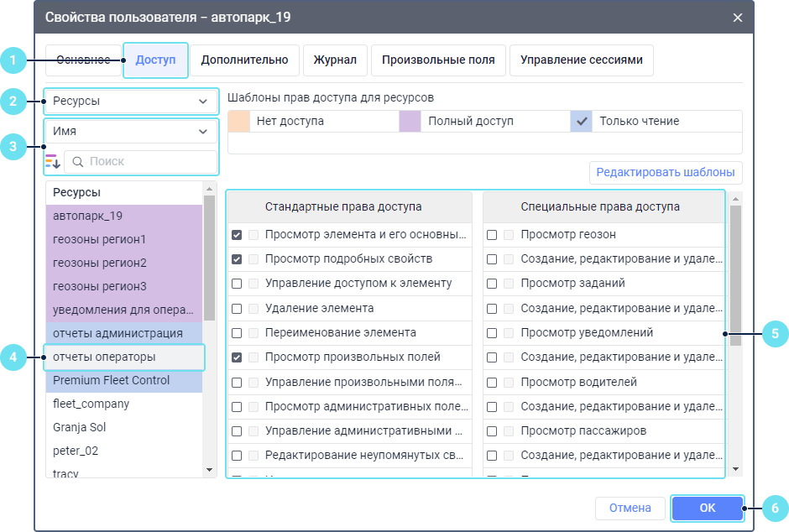
Task: Open the Управление сессиями tab
Action: click(581, 60)
